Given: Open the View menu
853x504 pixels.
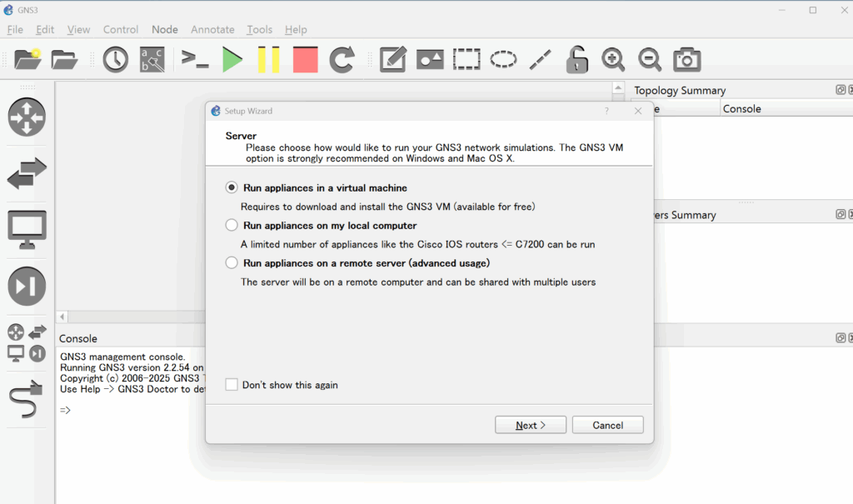Looking at the screenshot, I should (x=78, y=29).
